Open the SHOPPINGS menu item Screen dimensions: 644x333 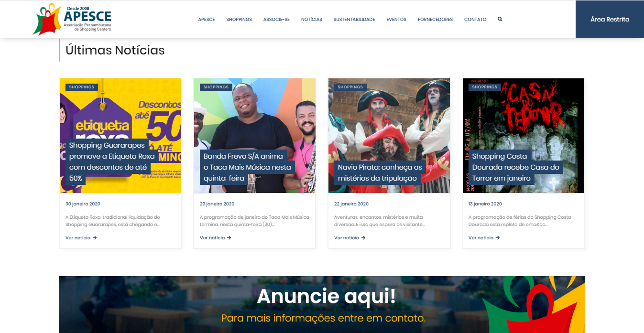239,20
